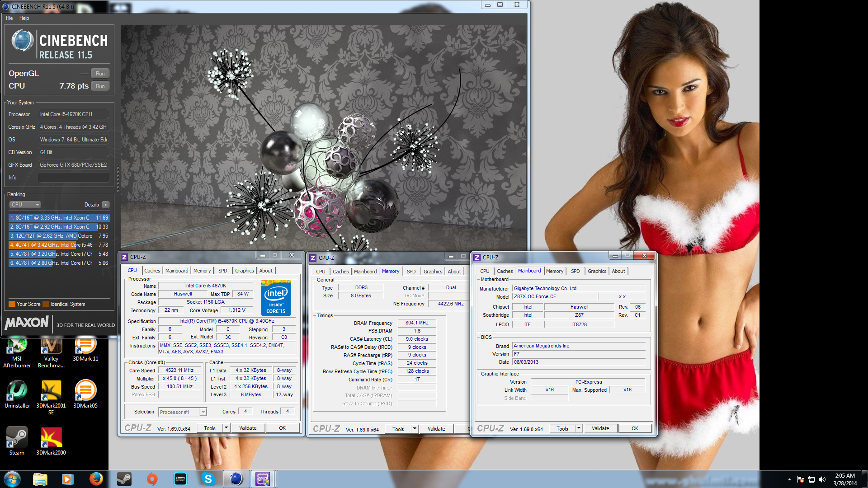Open Tools dropdown arrow in Memory CPU-Z window
This screenshot has width=868, height=488.
point(415,429)
